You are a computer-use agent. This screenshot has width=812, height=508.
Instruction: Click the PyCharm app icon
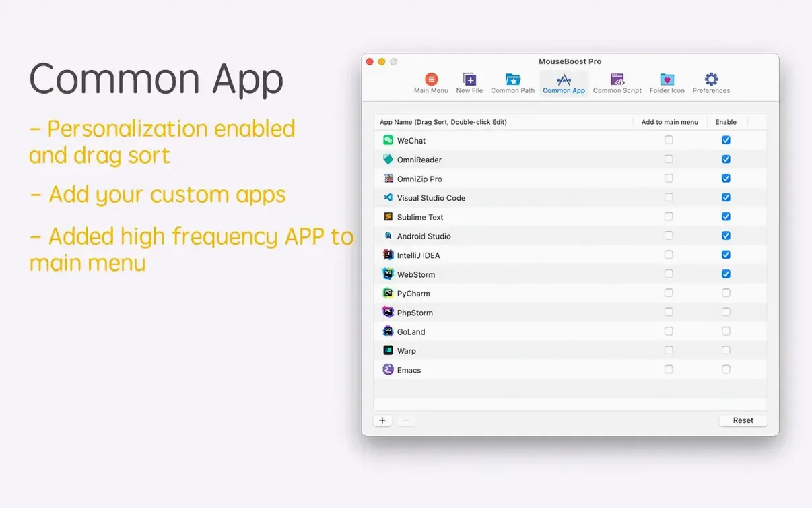point(388,293)
